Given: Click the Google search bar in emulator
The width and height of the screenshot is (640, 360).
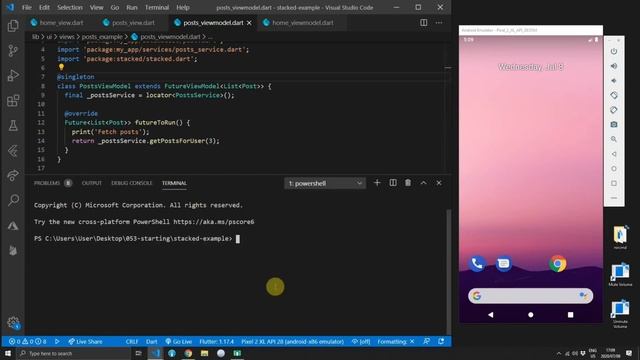Looking at the screenshot, I should [x=530, y=296].
